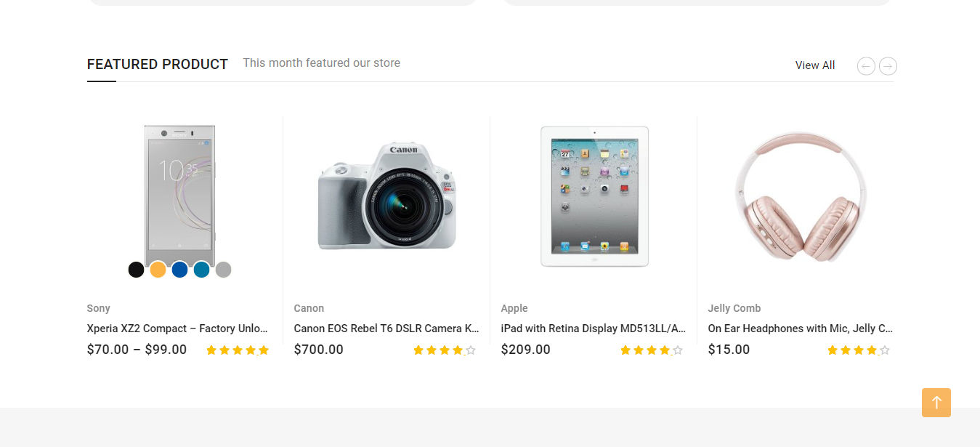Click the Canon camera product image
Screen dimensions: 980x447
(x=387, y=196)
